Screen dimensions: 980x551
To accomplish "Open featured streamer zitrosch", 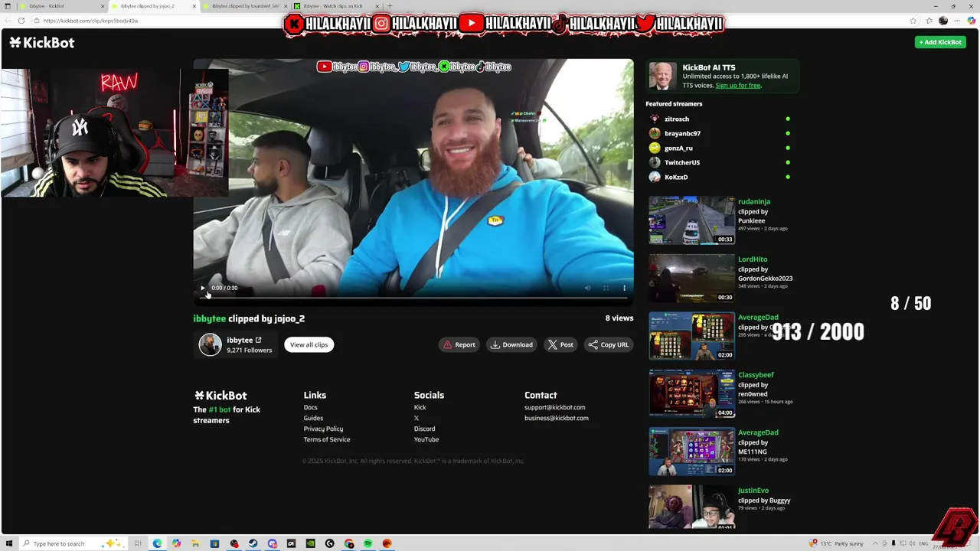I will click(677, 119).
